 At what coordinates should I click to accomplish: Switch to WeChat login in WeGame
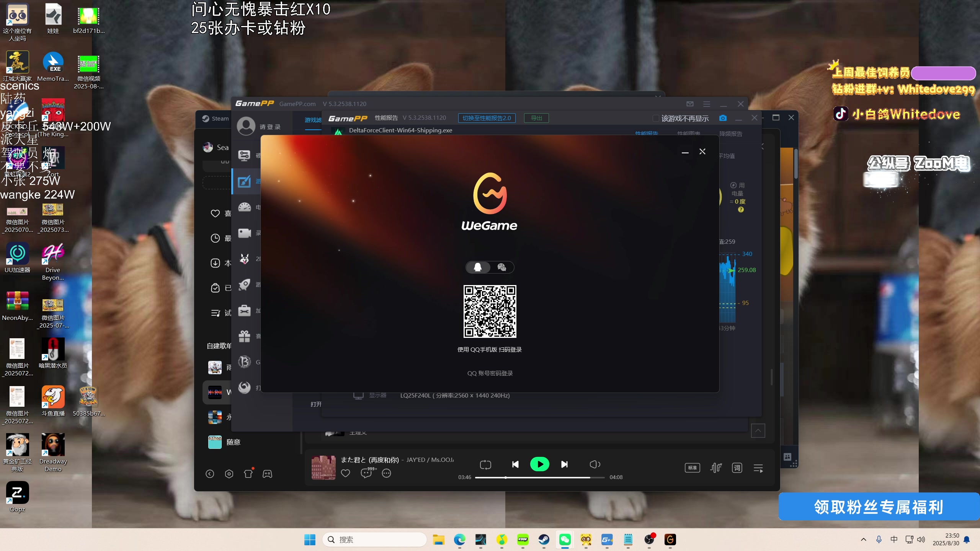(501, 267)
